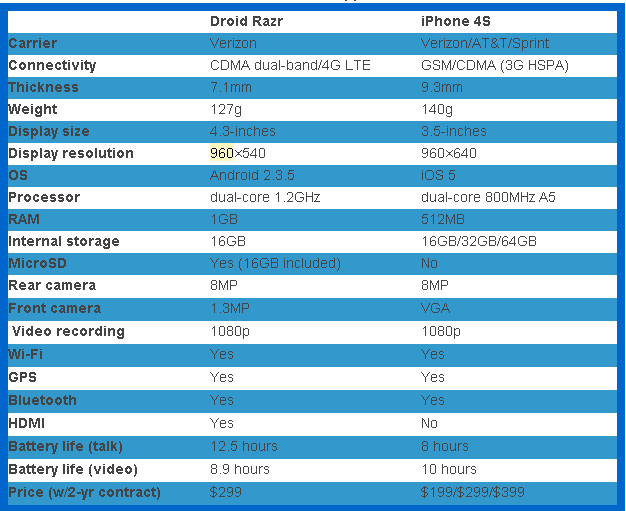The image size is (626, 511).
Task: Select the Display resolution row label
Action: pos(71,153)
